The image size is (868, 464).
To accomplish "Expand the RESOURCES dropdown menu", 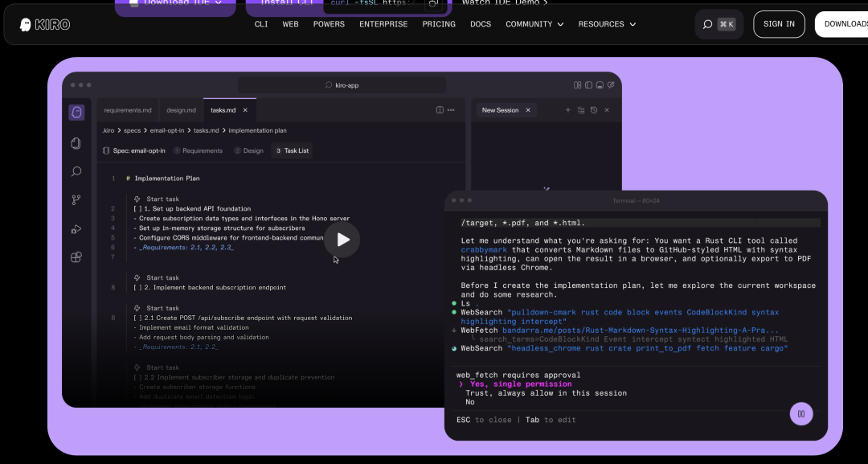I will point(607,24).
